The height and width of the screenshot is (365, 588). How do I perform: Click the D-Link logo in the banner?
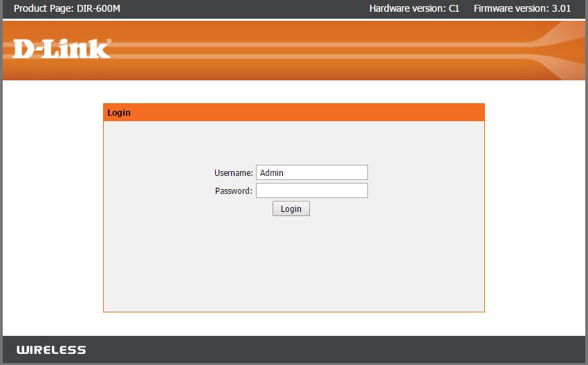pos(62,48)
